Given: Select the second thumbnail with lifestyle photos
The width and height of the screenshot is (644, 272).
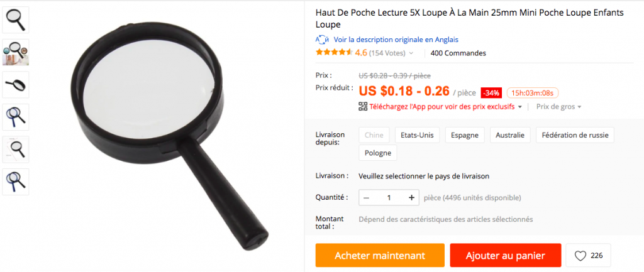Looking at the screenshot, I should click(x=16, y=52).
